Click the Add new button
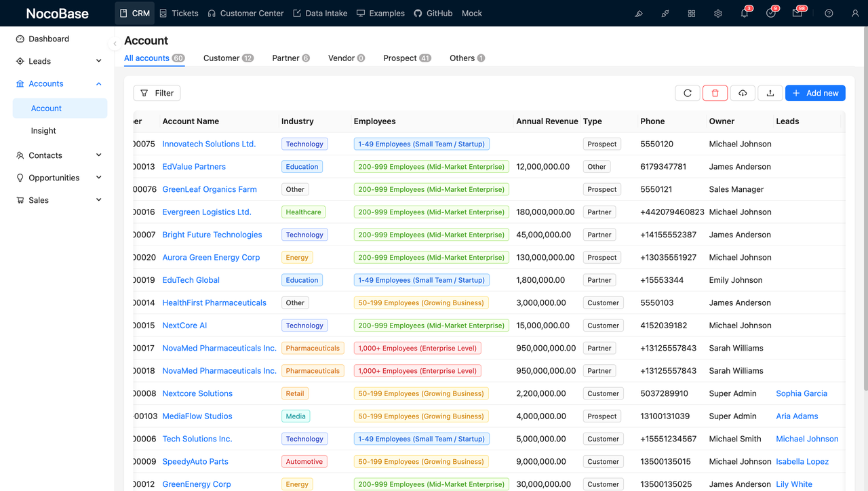Screen dimensions: 868x491 coord(815,93)
